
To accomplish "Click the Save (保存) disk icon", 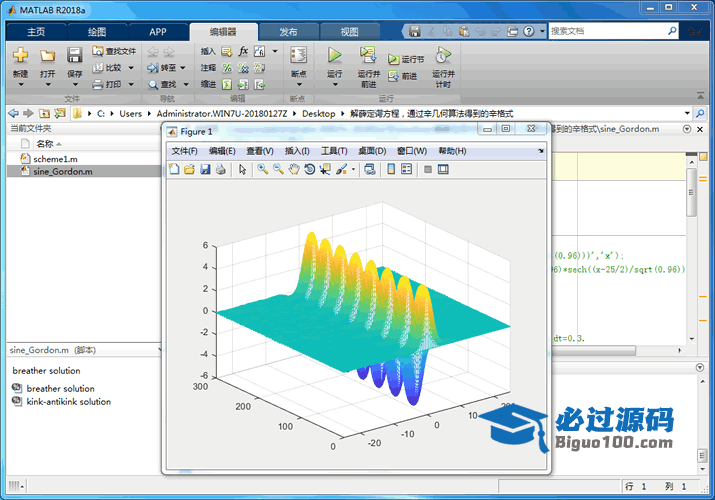I will (x=74, y=56).
